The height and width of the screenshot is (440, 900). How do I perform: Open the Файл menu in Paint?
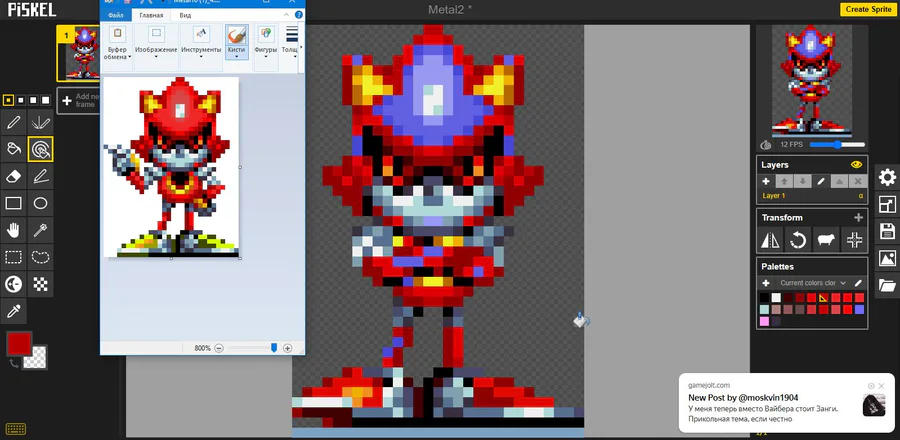click(116, 15)
